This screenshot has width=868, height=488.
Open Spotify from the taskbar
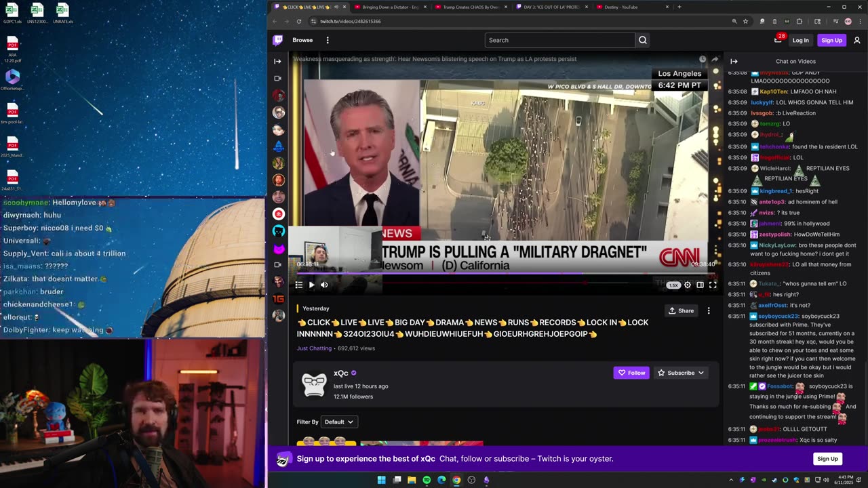point(427,480)
